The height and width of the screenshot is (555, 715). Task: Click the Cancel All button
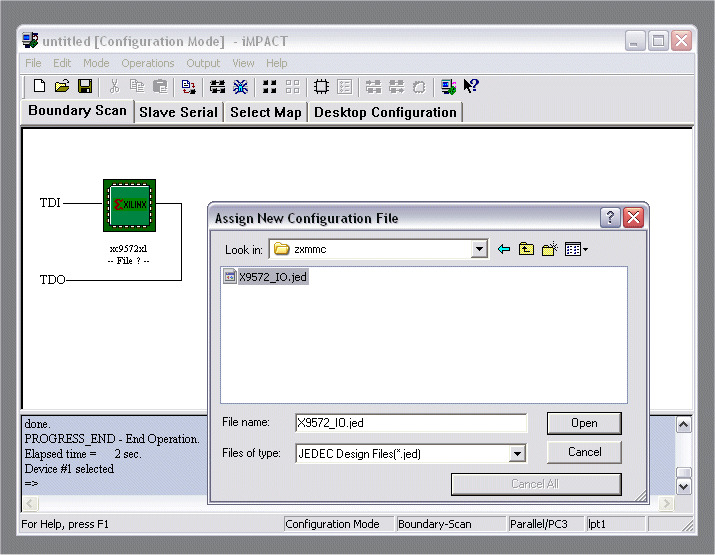536,484
